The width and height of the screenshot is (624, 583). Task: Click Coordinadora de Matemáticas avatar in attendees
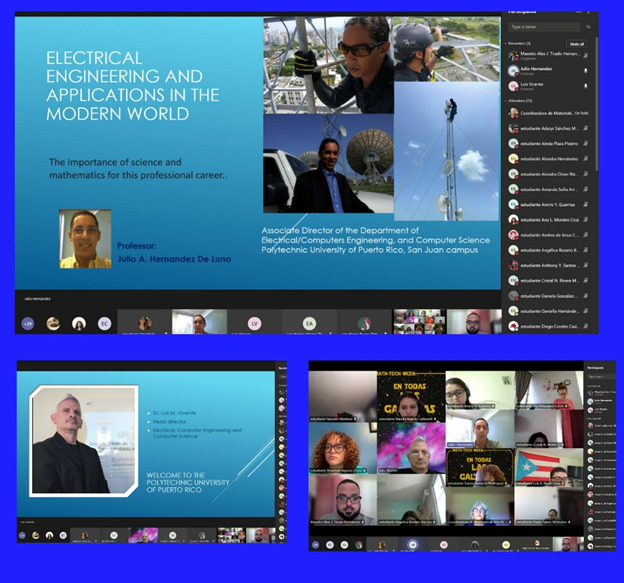(513, 113)
